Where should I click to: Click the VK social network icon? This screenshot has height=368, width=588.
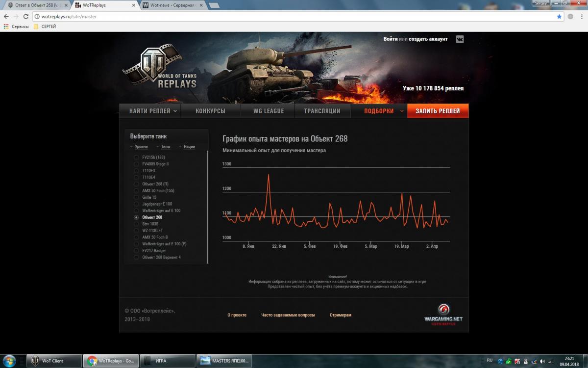[460, 39]
